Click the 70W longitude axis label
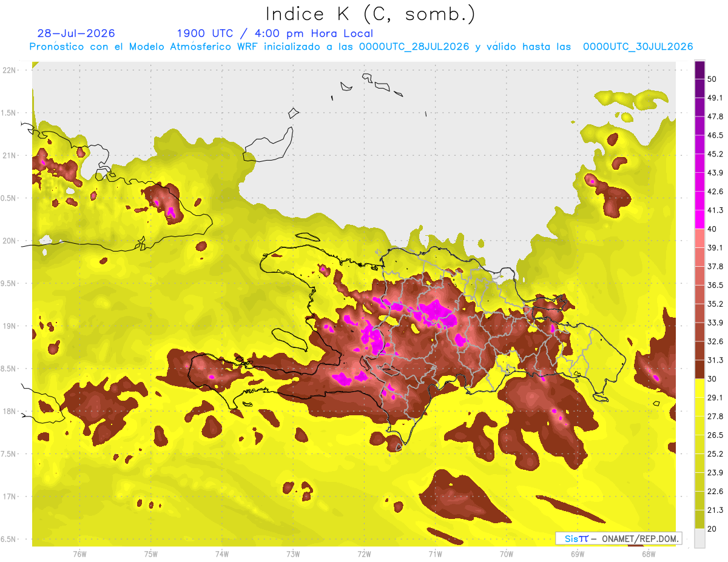728x562 pixels. coord(507,554)
